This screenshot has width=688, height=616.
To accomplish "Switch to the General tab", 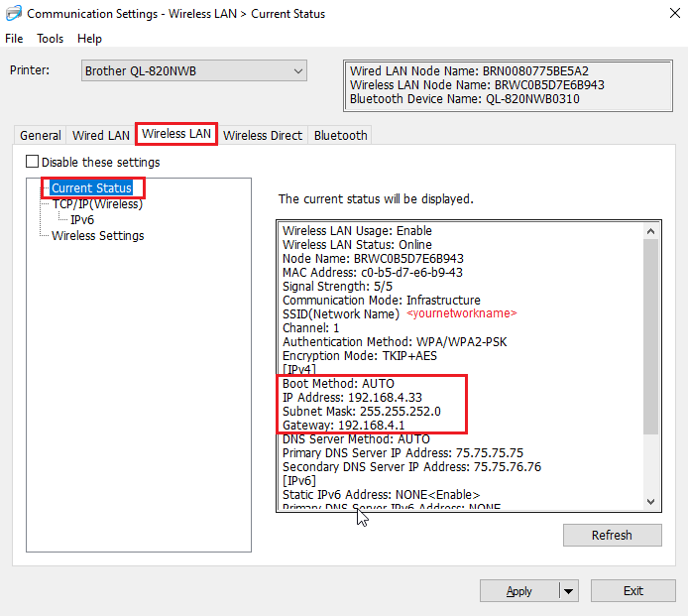I will pyautogui.click(x=41, y=135).
